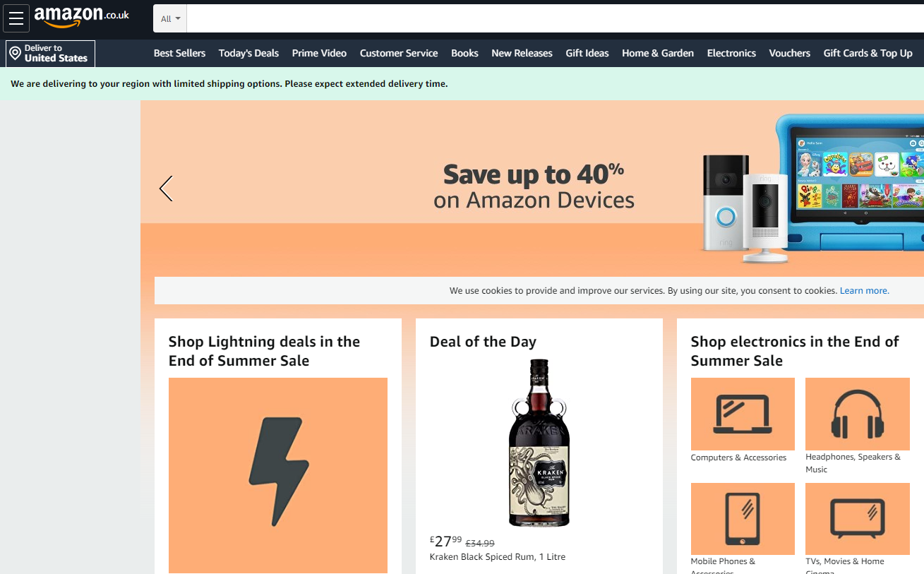Choose the mobile phone category icon
924x574 pixels.
pos(743,518)
